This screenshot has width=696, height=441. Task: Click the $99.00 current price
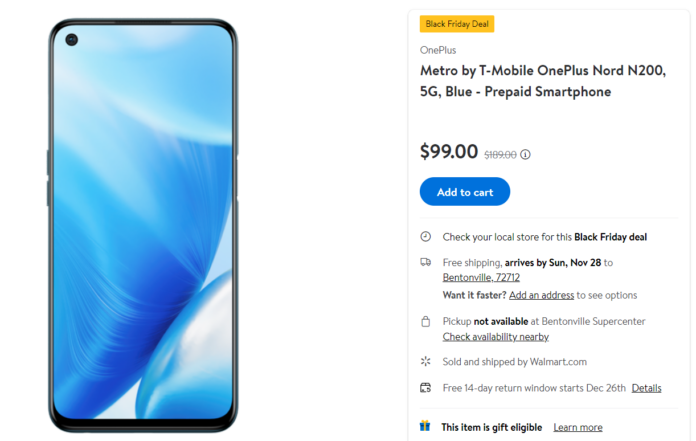click(449, 152)
